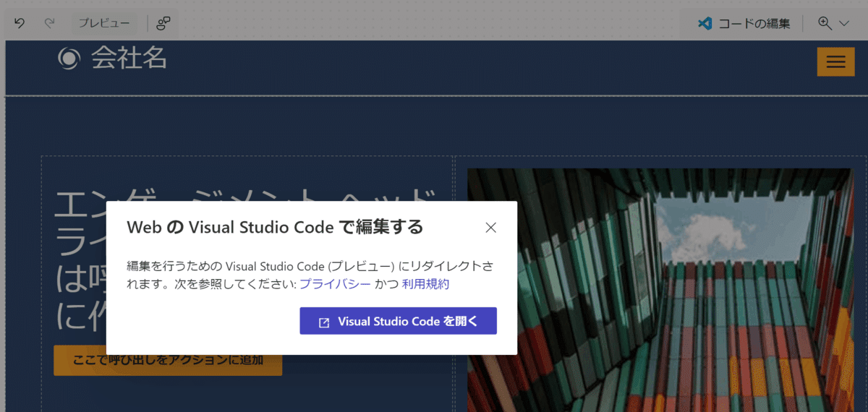The image size is (868, 412).
Task: Click the redo arrow icon
Action: [50, 24]
